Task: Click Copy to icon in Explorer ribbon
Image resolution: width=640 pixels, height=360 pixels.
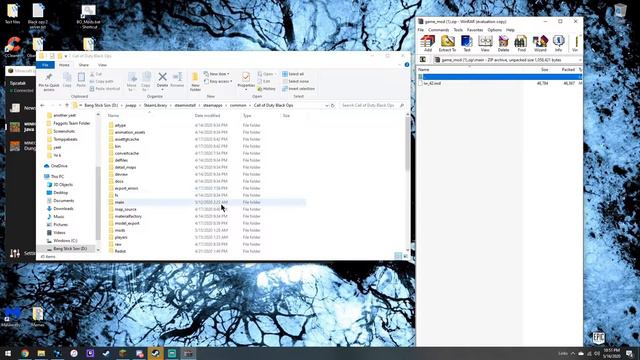Action: coord(146,81)
